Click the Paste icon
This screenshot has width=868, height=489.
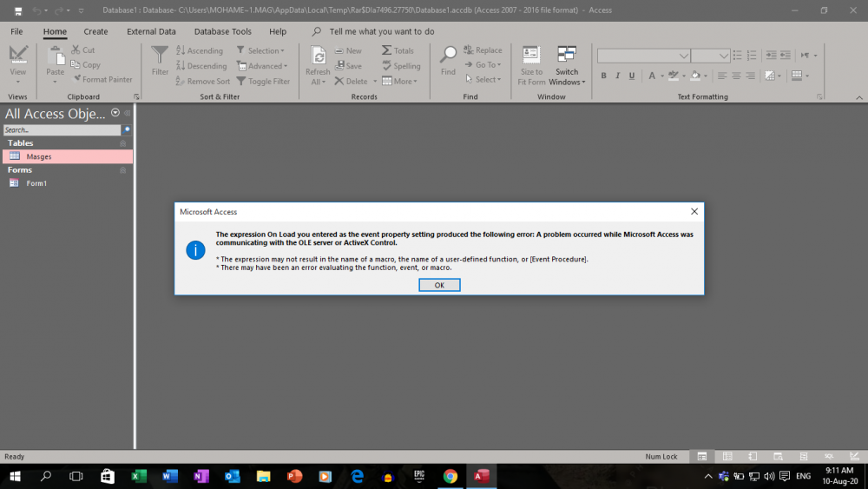tap(55, 56)
